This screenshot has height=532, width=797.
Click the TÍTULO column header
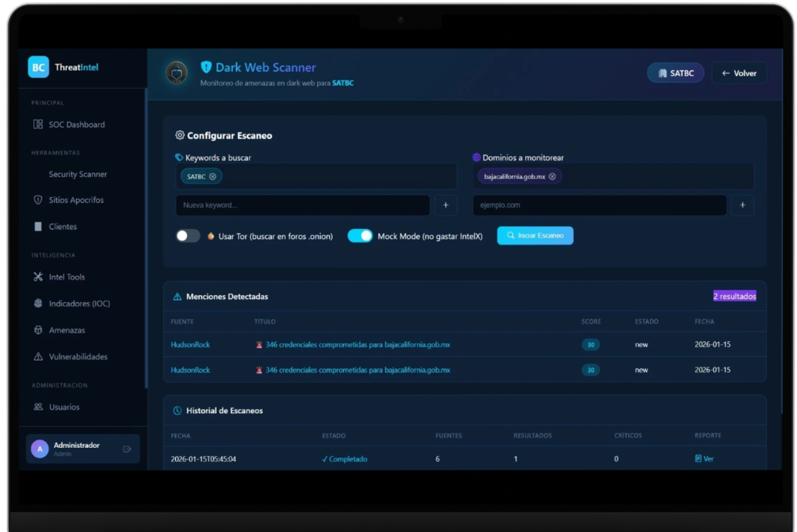click(265, 322)
